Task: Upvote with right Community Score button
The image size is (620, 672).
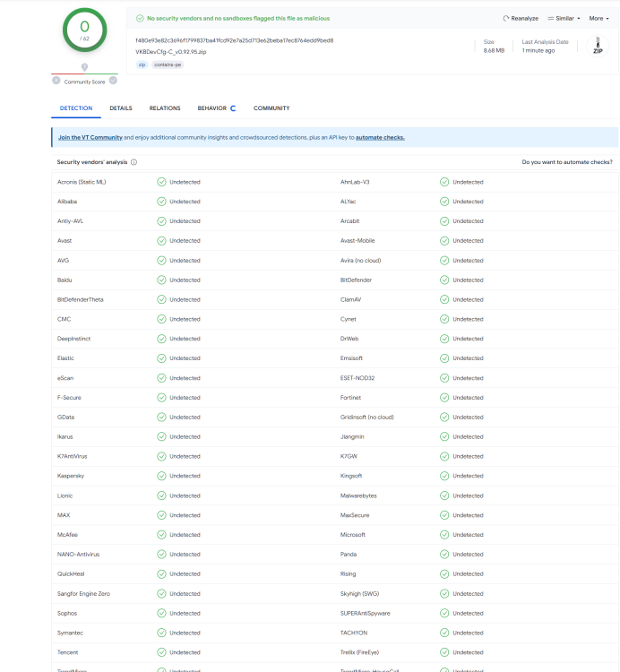Action: coord(113,81)
